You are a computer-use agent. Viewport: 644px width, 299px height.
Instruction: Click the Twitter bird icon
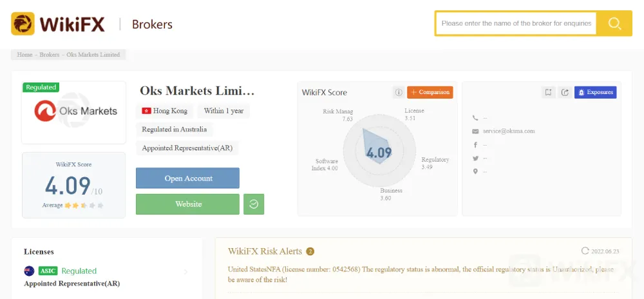click(x=475, y=158)
